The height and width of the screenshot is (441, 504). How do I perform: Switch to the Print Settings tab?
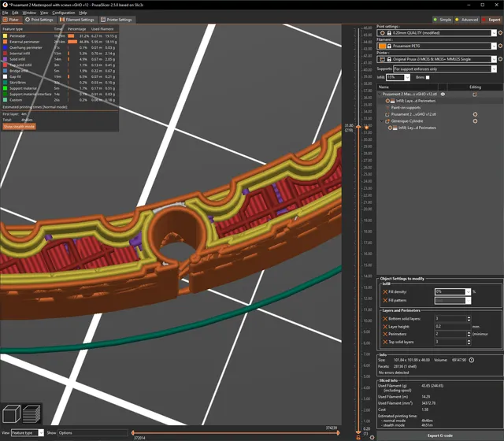coord(39,20)
